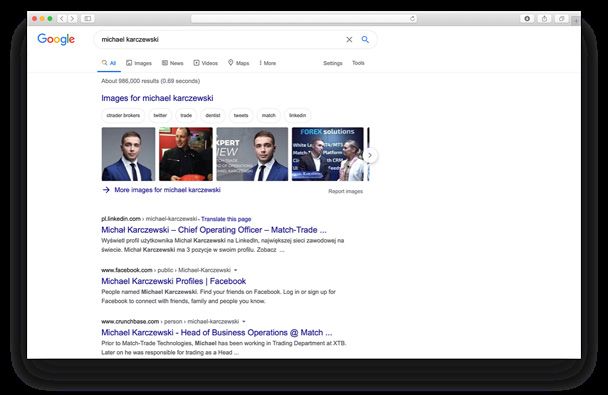Show the next images with the carousel arrow
The image size is (608, 395).
tap(370, 155)
